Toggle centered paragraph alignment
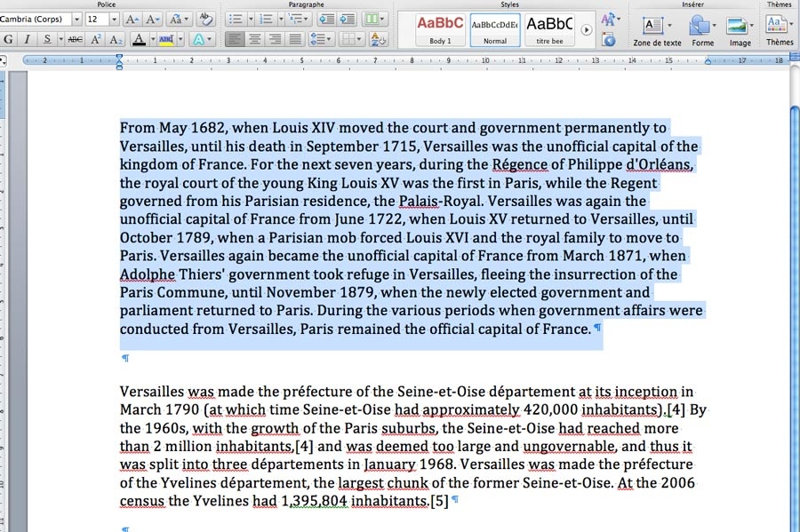Screen dimensions: 800x532 (255, 38)
